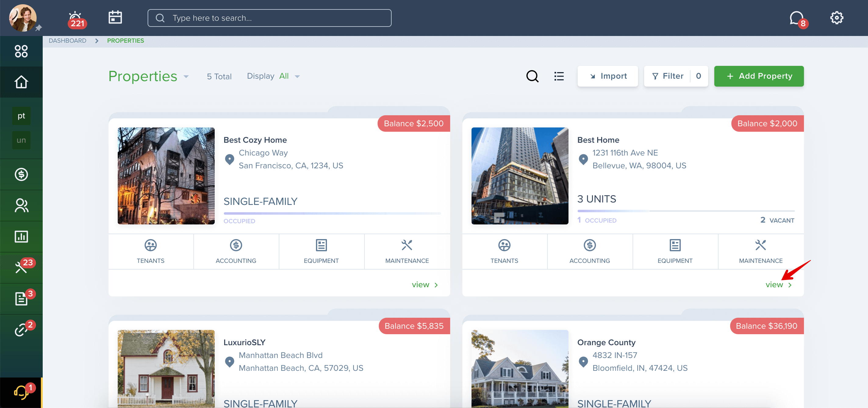Open Maintenance for Best Cozy Home
868x408 pixels.
point(407,251)
